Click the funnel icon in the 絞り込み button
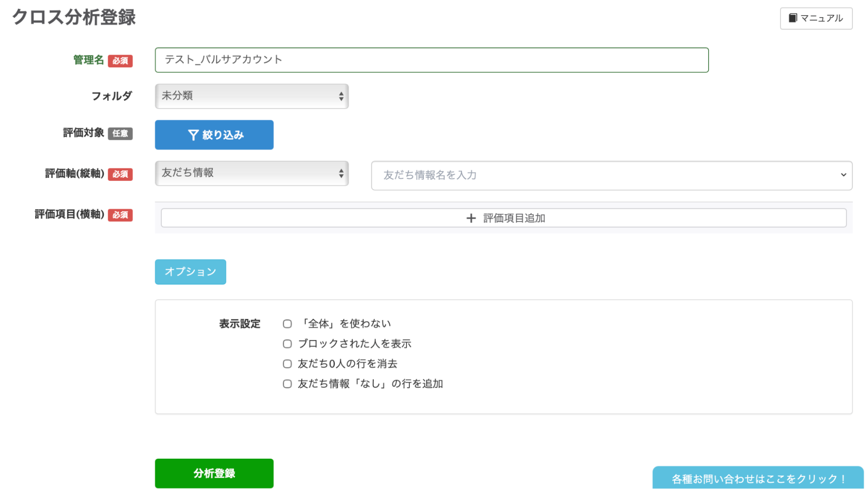 (x=194, y=135)
